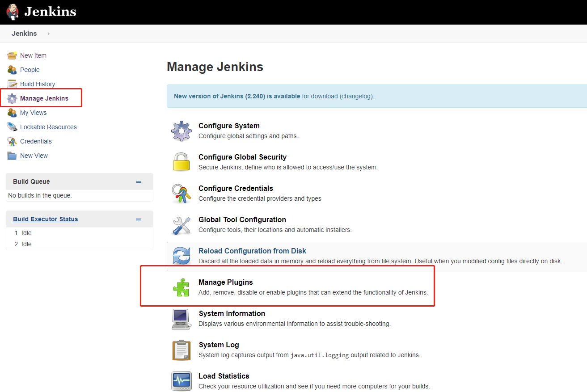The width and height of the screenshot is (587, 392).
Task: Click the 'Manage Jenkins' page heading
Action: pyautogui.click(x=215, y=67)
